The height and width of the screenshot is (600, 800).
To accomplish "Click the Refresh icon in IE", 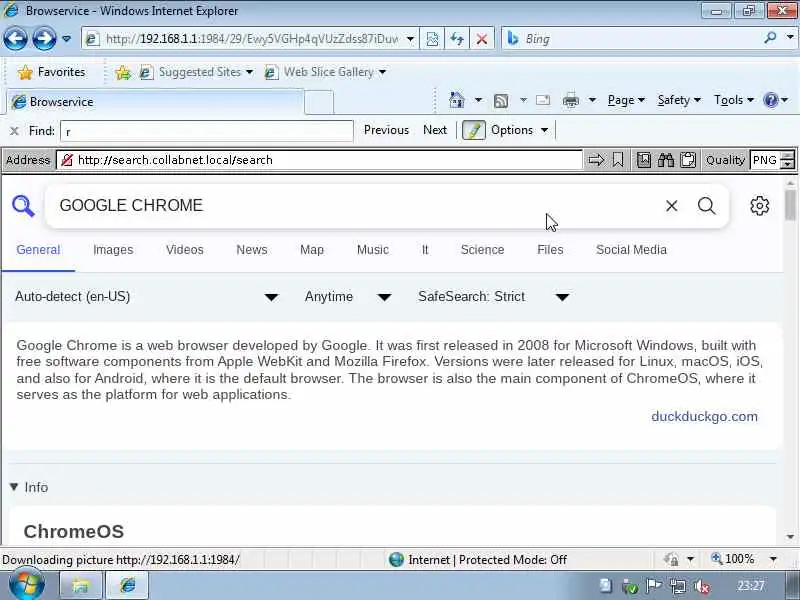I will 457,39.
